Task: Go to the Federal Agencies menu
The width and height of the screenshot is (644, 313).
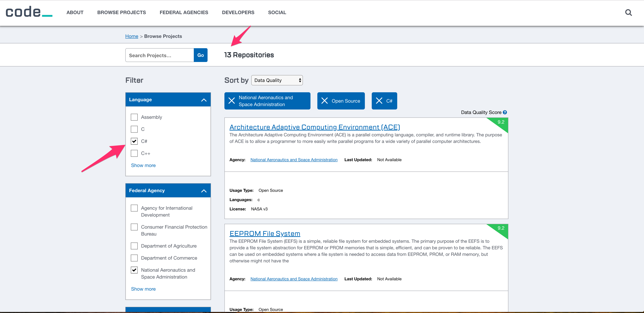Action: pyautogui.click(x=184, y=13)
